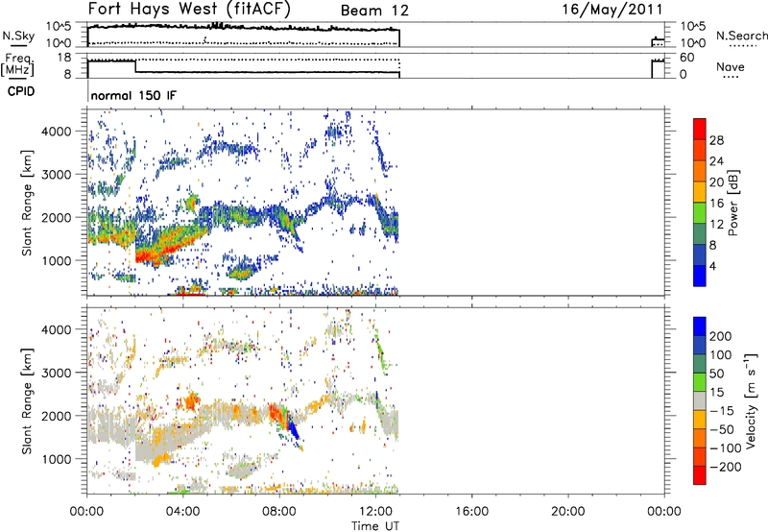Click the '04:00' time axis label
768x532 pixels.
182,512
